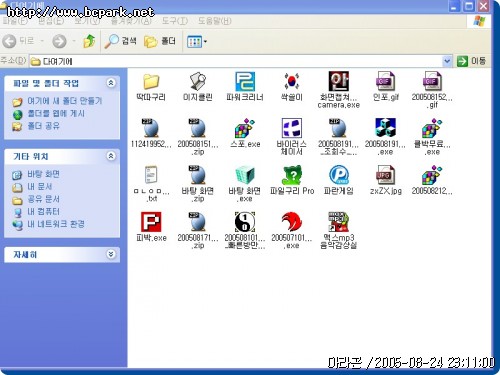Open the 편집(E) menu

51,21
